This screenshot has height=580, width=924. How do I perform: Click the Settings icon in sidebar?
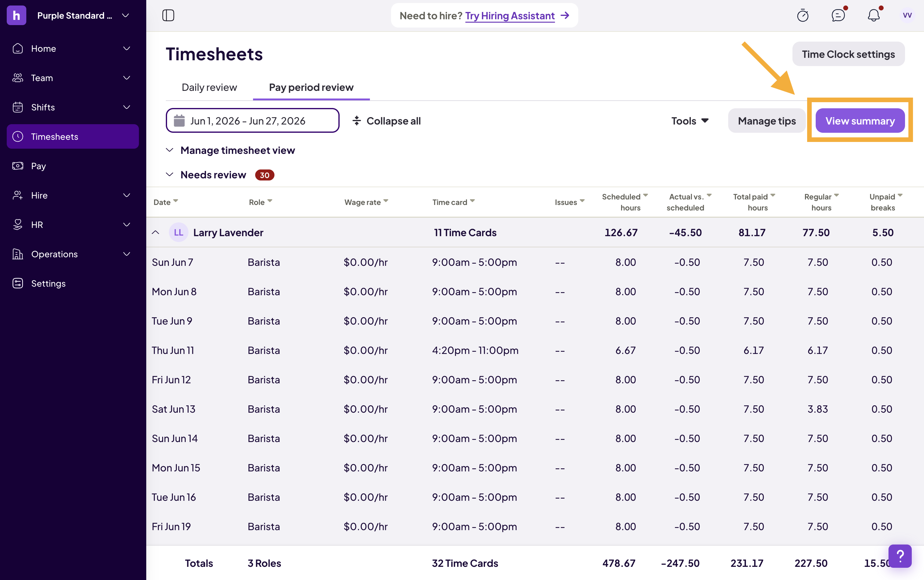pos(18,284)
